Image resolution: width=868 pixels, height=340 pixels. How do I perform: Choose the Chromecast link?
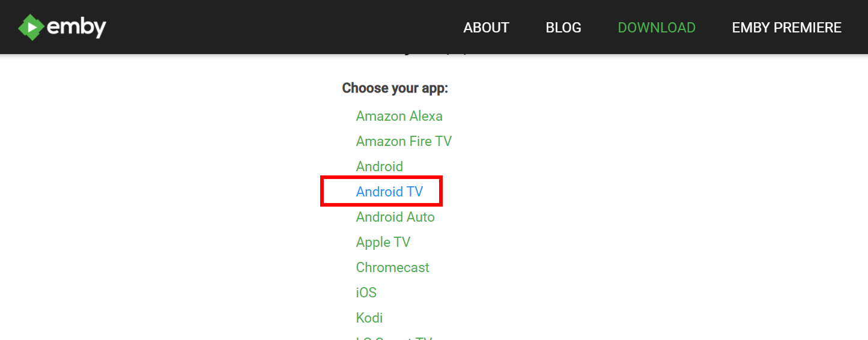[x=392, y=267]
